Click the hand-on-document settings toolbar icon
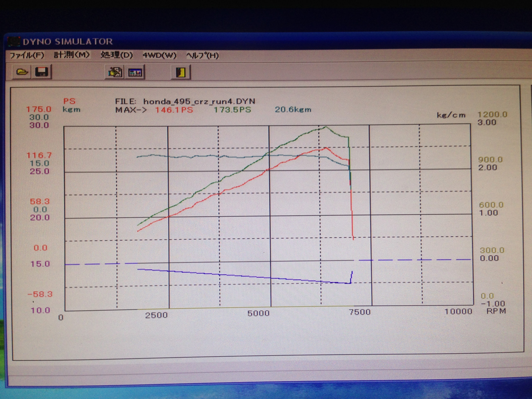532x399 pixels. pos(115,72)
